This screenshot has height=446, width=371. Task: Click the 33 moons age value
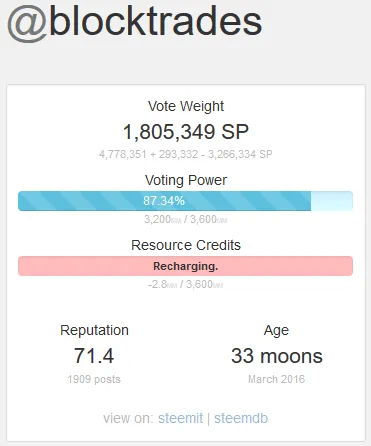(x=277, y=356)
